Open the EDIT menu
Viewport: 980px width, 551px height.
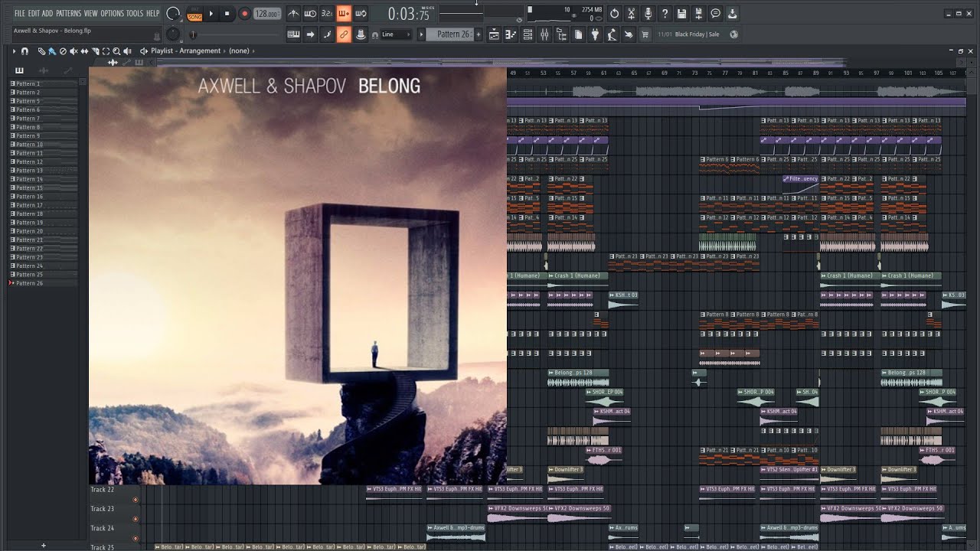pyautogui.click(x=34, y=14)
